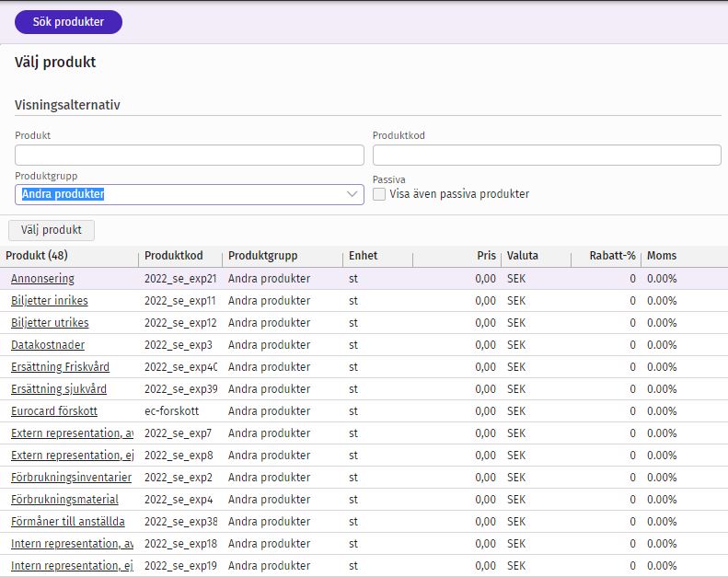This screenshot has width=728, height=577.
Task: Open Extern representation link with code exp8
Action: tap(73, 456)
